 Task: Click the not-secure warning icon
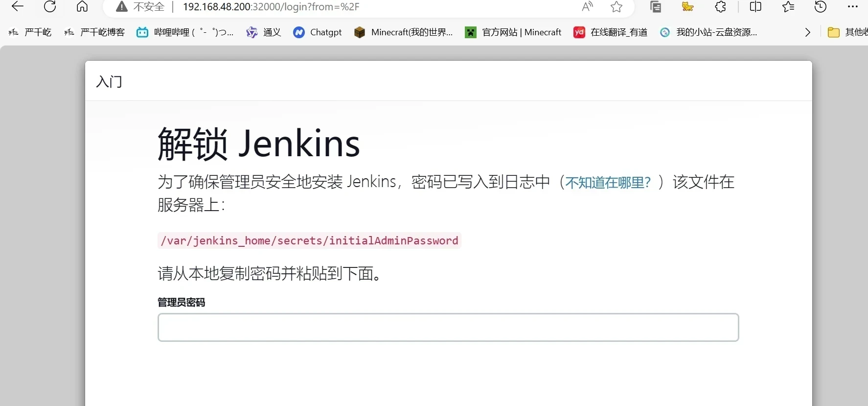(121, 7)
